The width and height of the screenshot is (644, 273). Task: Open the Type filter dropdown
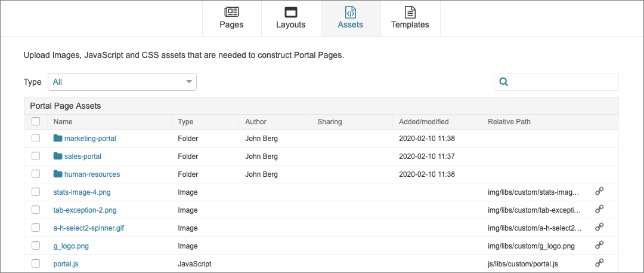[x=122, y=82]
